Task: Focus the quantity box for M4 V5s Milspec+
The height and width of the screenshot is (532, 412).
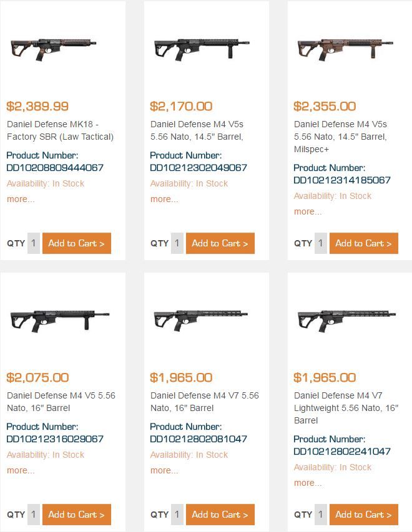Action: (321, 243)
